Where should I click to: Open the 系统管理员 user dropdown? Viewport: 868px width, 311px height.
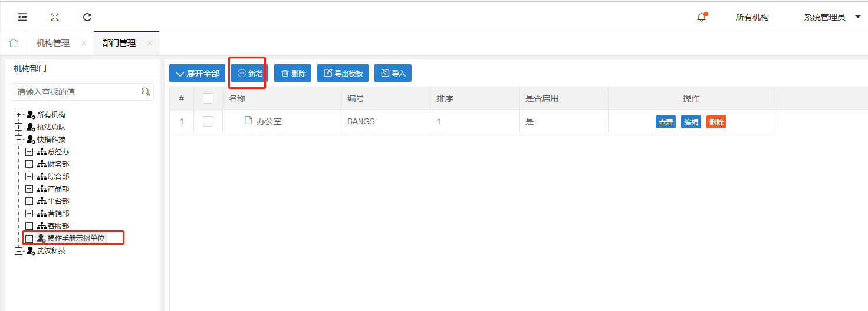(832, 17)
